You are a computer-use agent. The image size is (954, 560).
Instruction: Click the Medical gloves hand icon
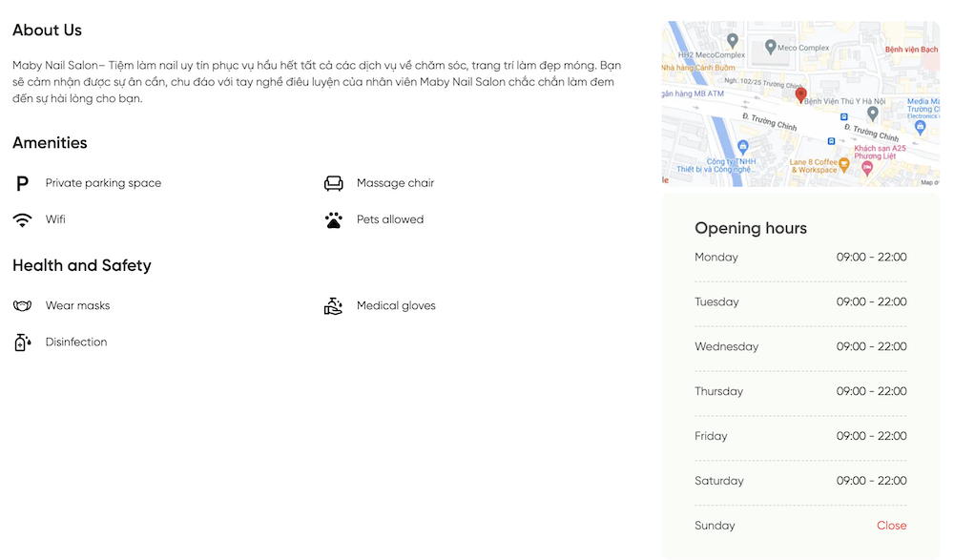(333, 305)
